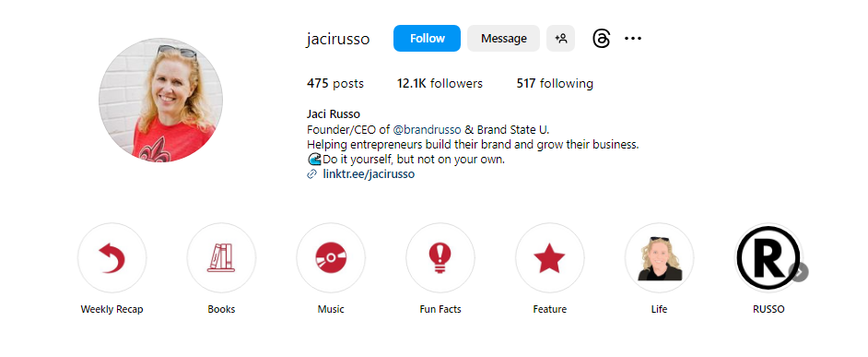Viewport: 868px width, 357px height.
Task: Open the three-dot options menu
Action: click(633, 38)
